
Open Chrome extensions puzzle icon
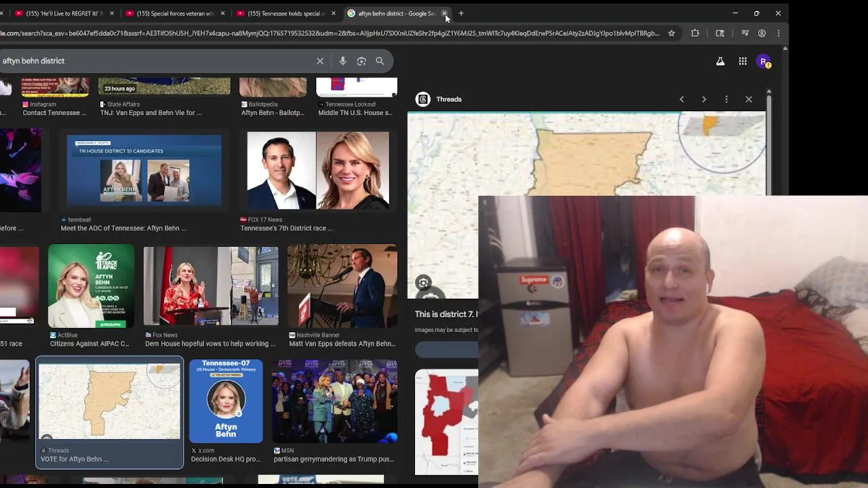click(695, 33)
